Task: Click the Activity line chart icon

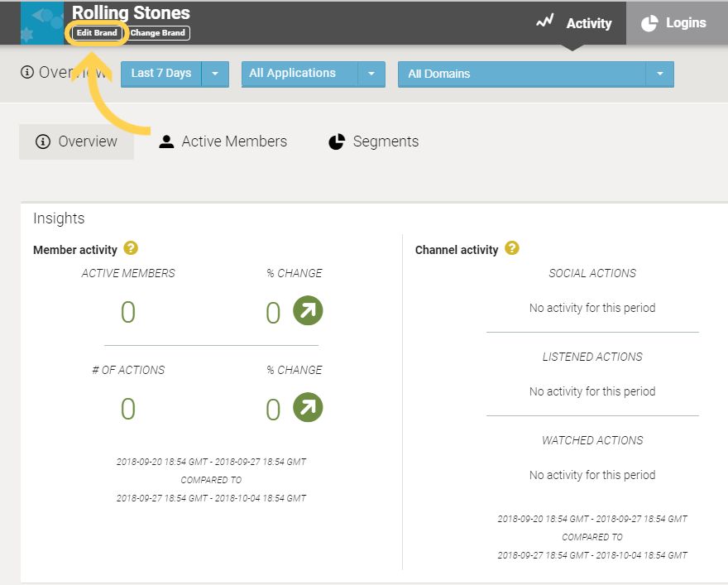Action: pos(544,22)
